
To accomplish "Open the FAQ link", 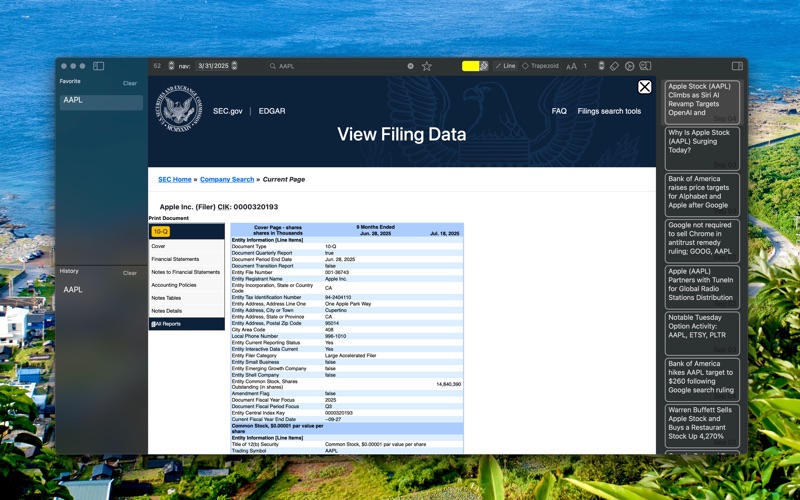I will 559,111.
